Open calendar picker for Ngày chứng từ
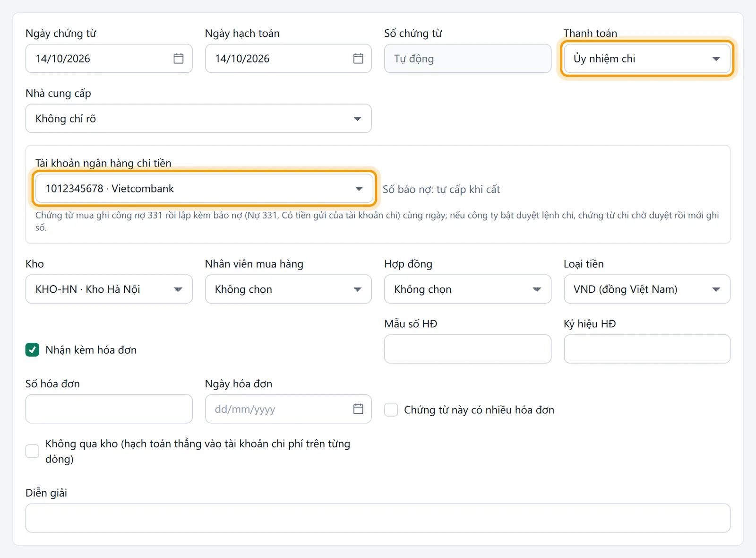Image resolution: width=756 pixels, height=558 pixels. (178, 59)
